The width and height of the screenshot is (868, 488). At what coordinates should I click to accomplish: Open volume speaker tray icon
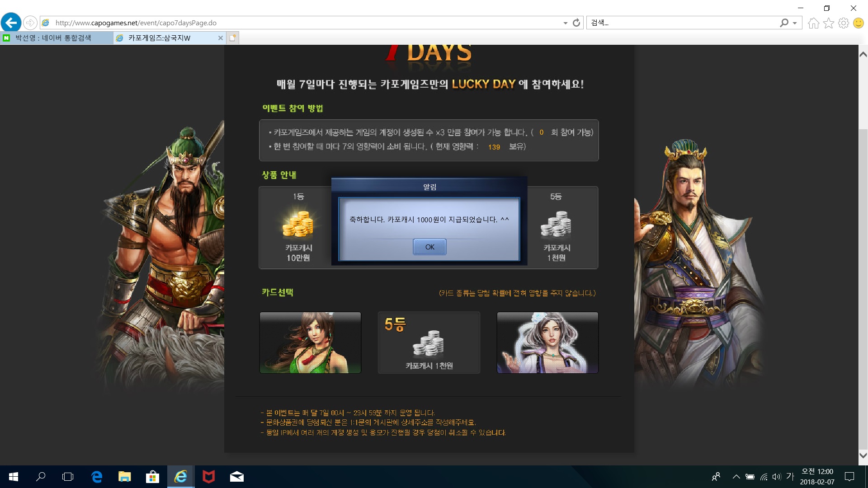776,477
